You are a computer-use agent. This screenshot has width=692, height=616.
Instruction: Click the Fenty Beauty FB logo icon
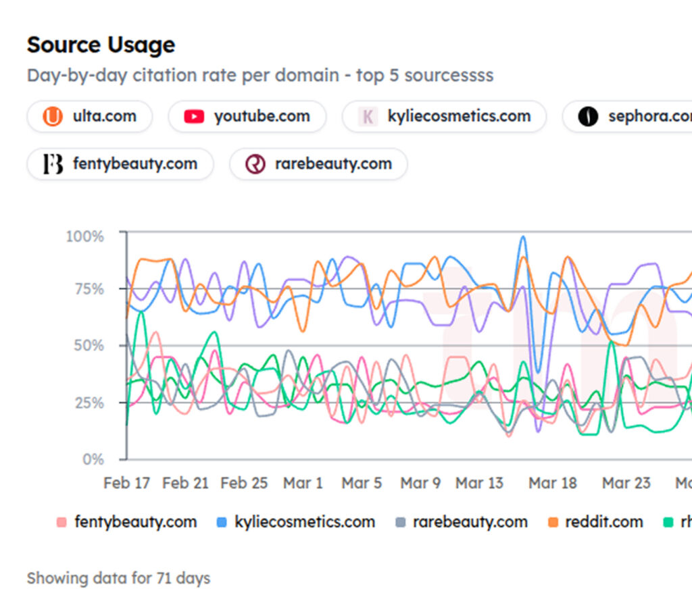coord(53,163)
